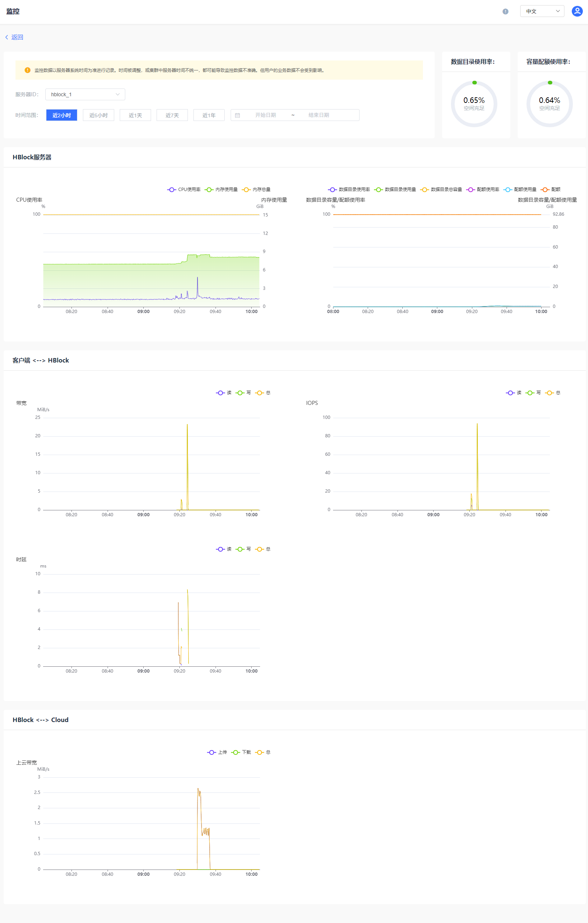588x923 pixels.
Task: Toggle 配额使用量 legend marker
Action: click(x=508, y=189)
